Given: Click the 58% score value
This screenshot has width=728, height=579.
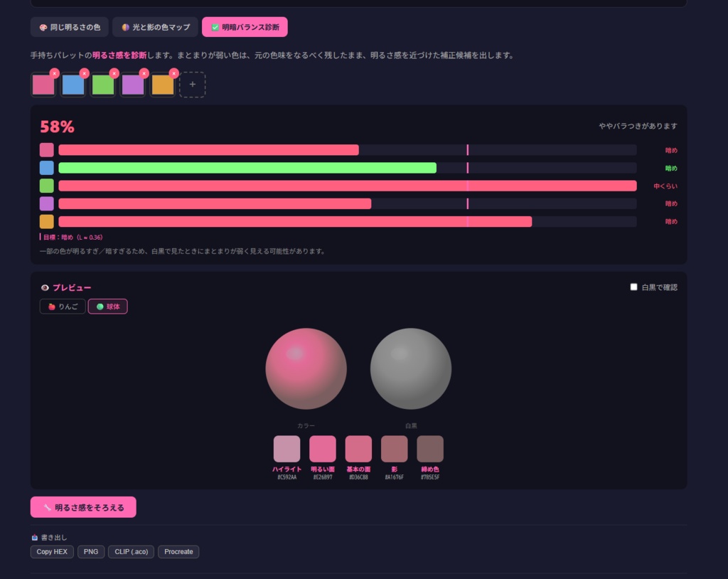Looking at the screenshot, I should [57, 127].
